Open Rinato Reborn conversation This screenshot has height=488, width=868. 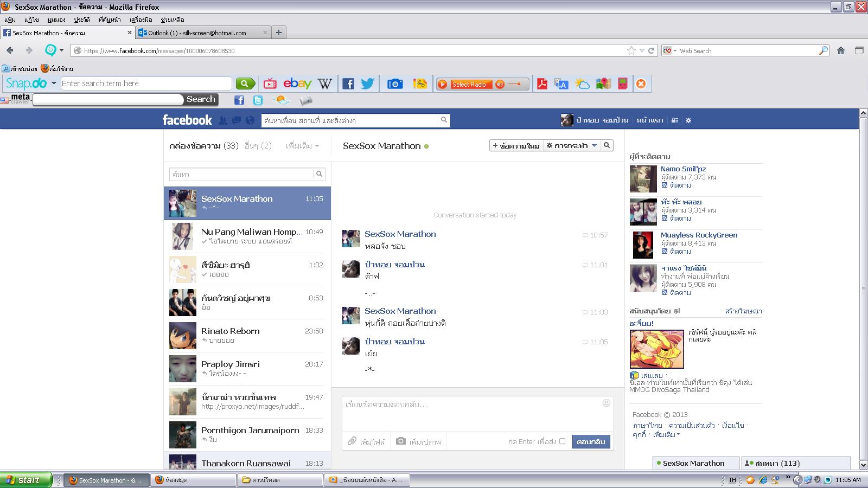(x=247, y=336)
